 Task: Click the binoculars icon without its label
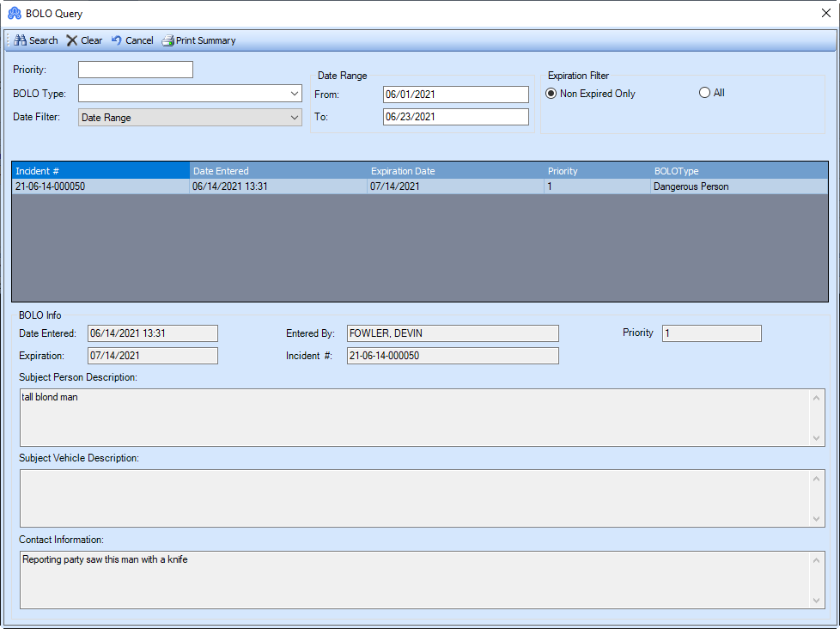[x=20, y=40]
